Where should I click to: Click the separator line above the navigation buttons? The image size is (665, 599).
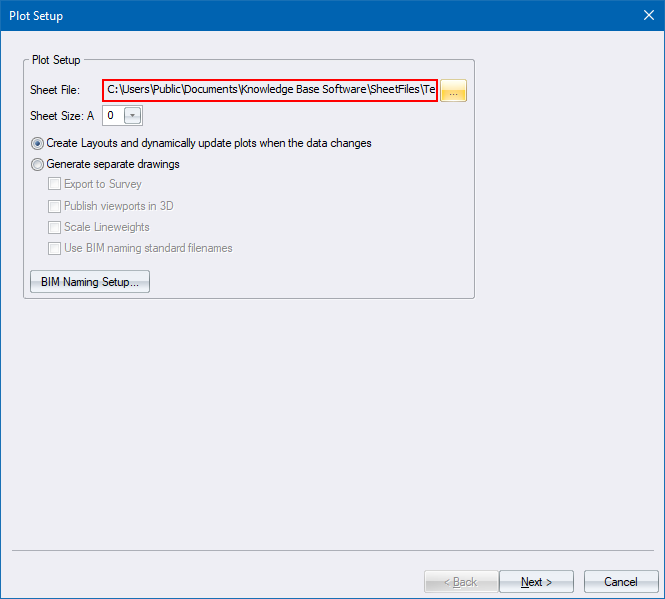point(332,551)
